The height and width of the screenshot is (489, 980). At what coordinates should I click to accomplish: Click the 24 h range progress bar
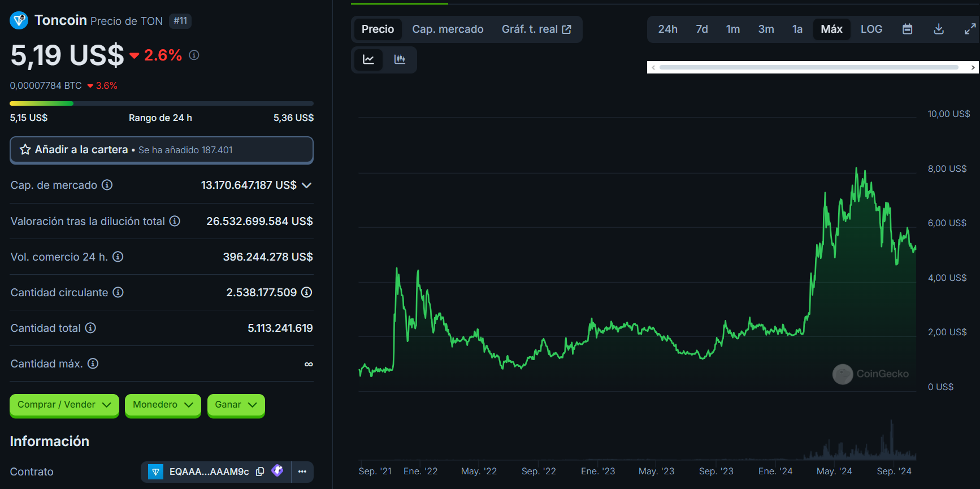(162, 103)
